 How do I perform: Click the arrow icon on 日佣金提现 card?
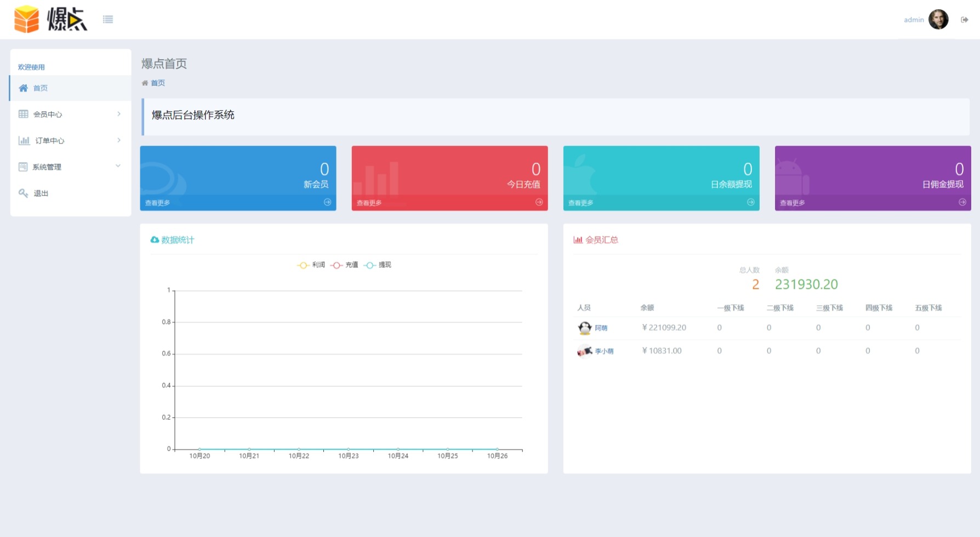pyautogui.click(x=962, y=202)
